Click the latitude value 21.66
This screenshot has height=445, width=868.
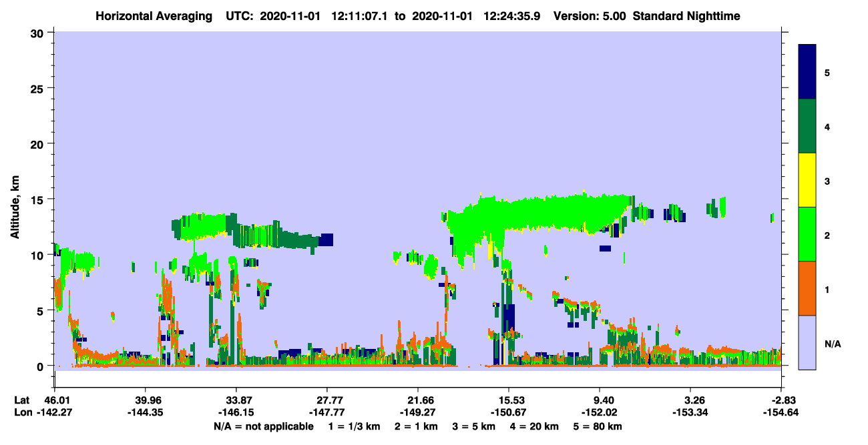click(418, 400)
